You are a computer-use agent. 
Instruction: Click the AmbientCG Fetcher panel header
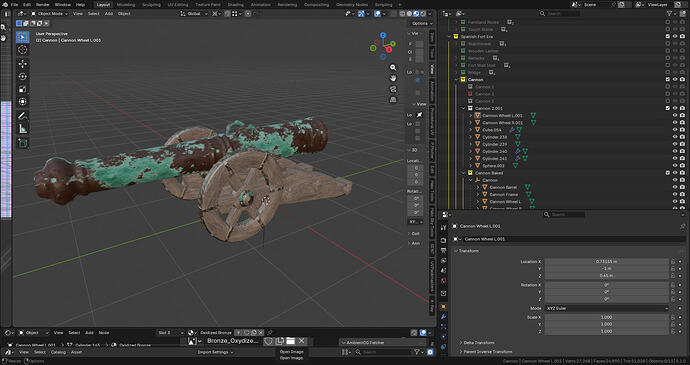[383, 343]
